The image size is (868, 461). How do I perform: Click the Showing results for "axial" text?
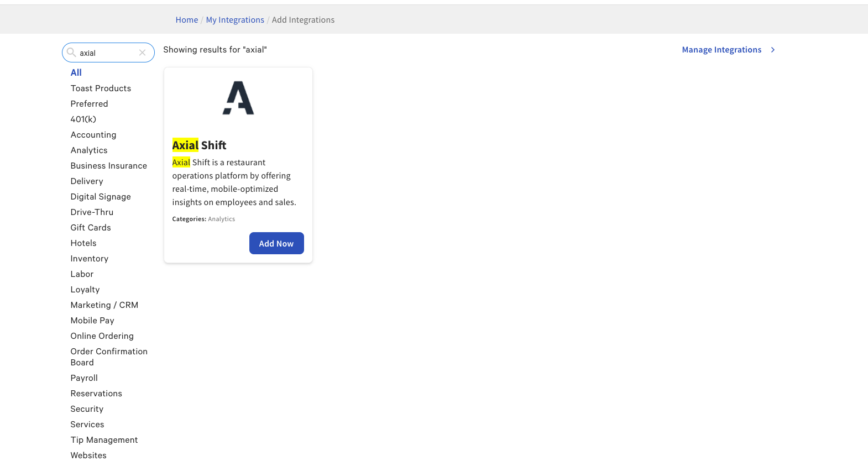point(215,50)
